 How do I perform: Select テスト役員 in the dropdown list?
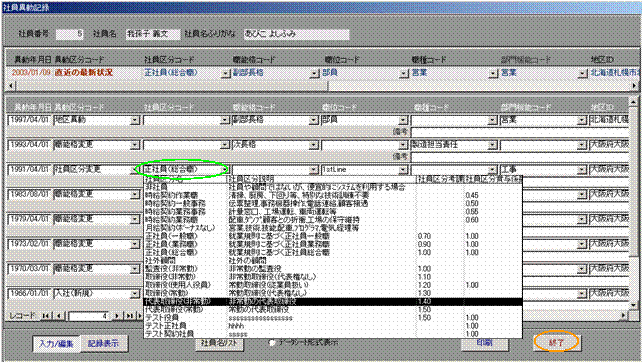(333, 317)
